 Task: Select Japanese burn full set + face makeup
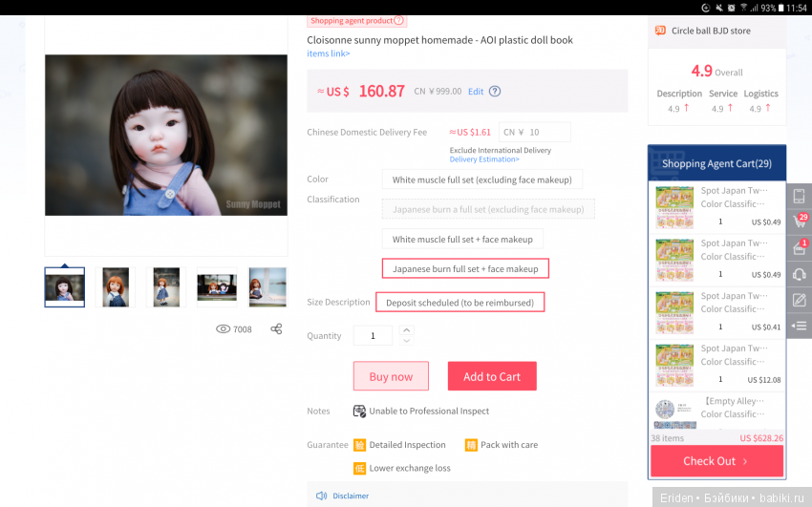[465, 269]
